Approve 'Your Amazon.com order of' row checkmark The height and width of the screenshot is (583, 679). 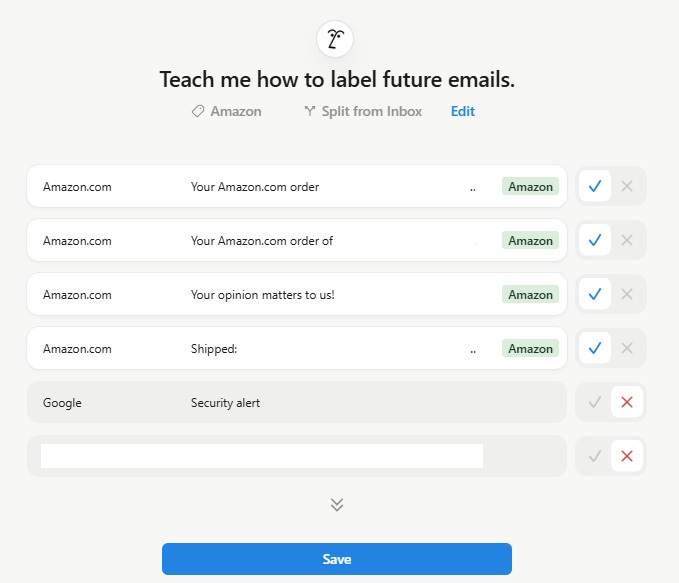click(595, 240)
